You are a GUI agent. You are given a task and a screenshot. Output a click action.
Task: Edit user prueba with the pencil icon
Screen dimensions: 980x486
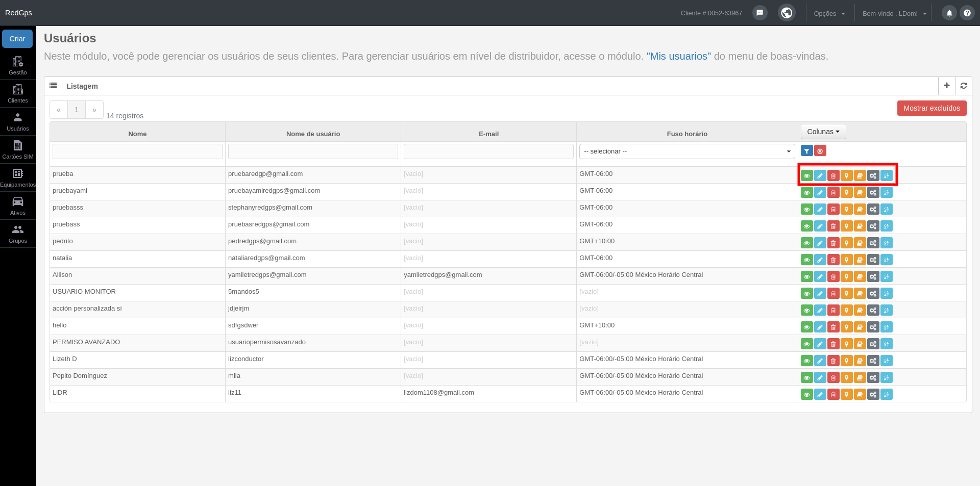(x=820, y=175)
